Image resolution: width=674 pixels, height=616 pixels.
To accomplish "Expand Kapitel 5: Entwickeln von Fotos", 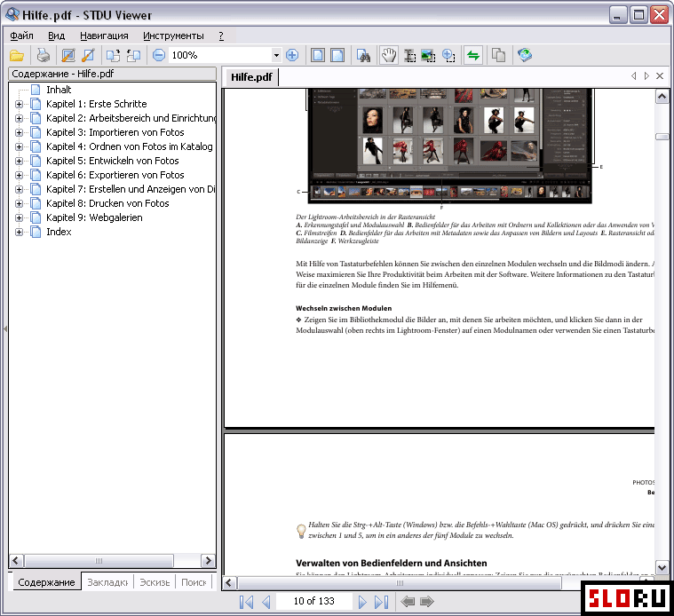I will point(19,161).
